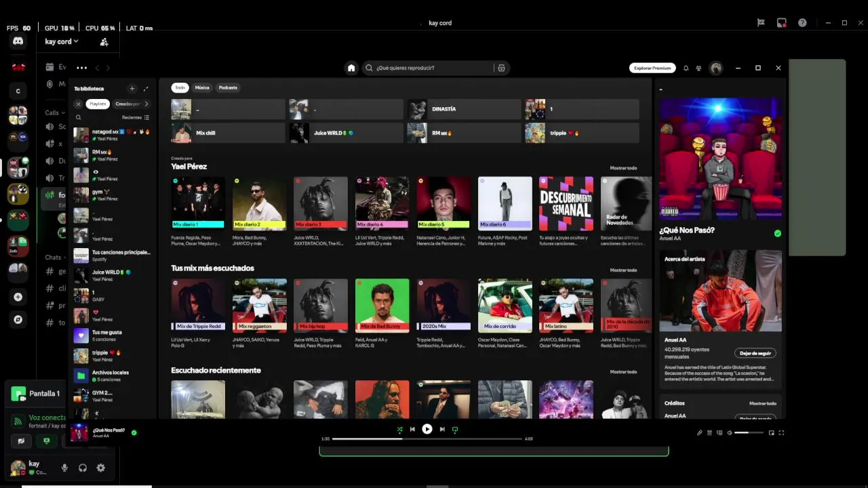Click Dejar de seguir for Anuel AA
868x488 pixels.
pyautogui.click(x=755, y=353)
